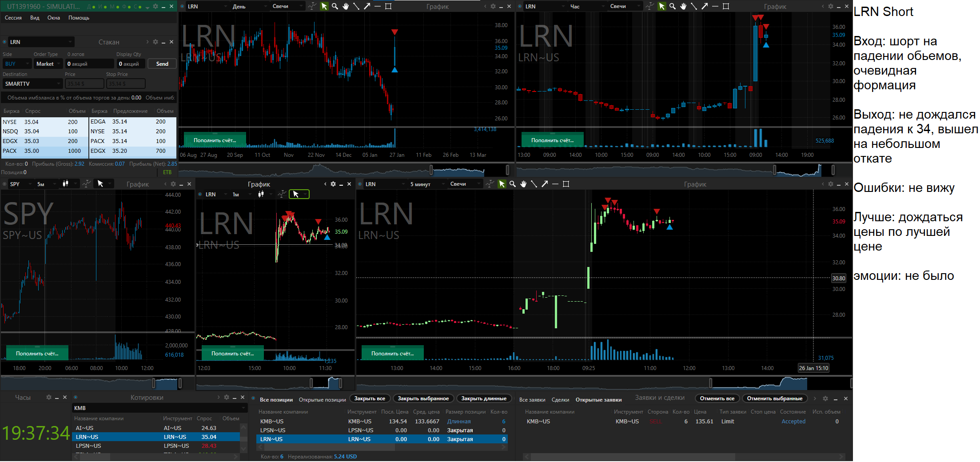Open the Помощь menu
Image resolution: width=980 pixels, height=462 pixels.
pos(79,18)
